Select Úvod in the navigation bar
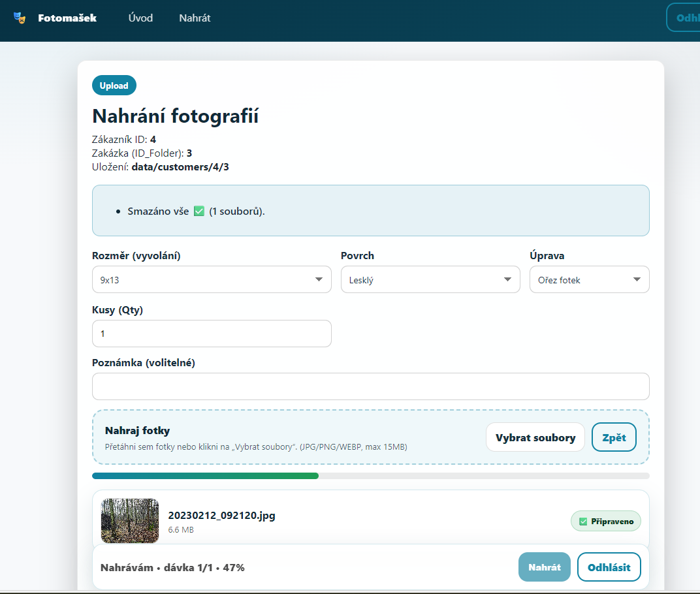This screenshot has height=594, width=700. point(140,18)
